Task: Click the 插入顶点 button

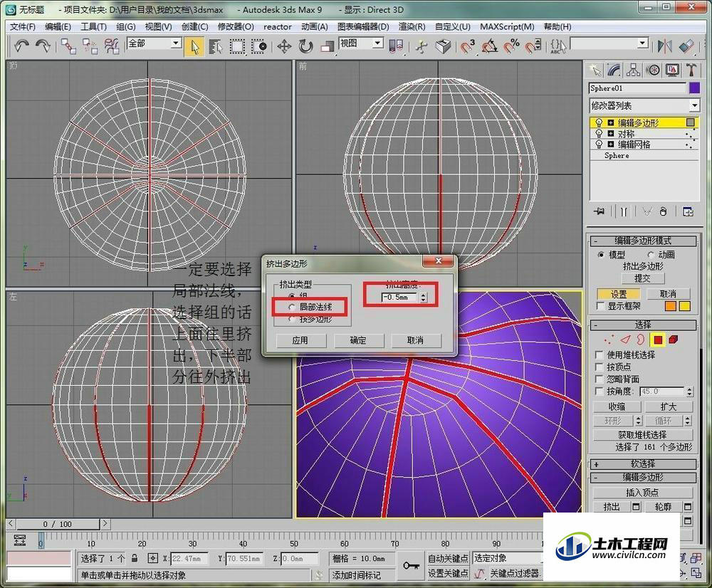Action: pyautogui.click(x=643, y=493)
